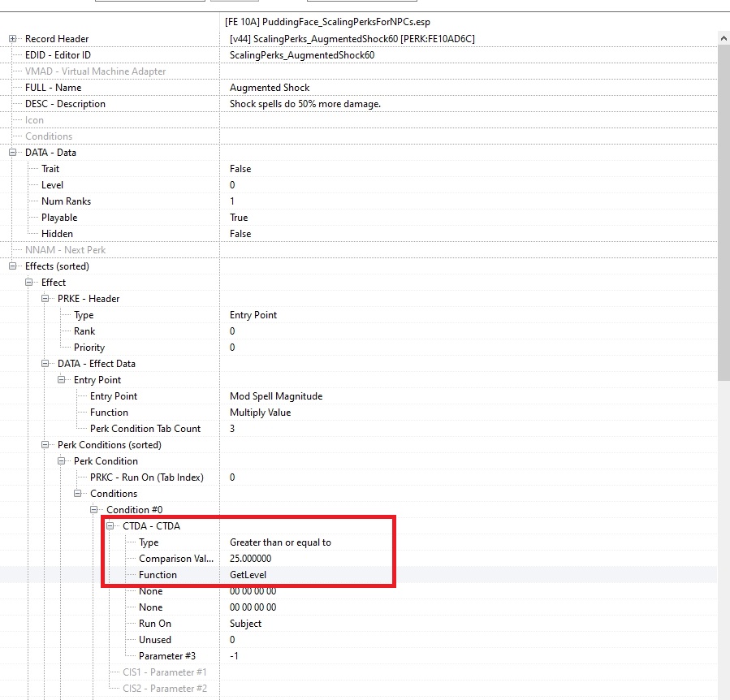Screen dimensions: 730x700
Task: Click the Num Ranks value 1
Action: click(232, 201)
